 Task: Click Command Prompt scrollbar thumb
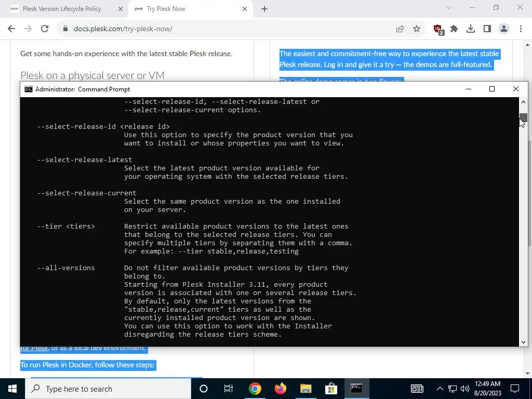point(523,117)
